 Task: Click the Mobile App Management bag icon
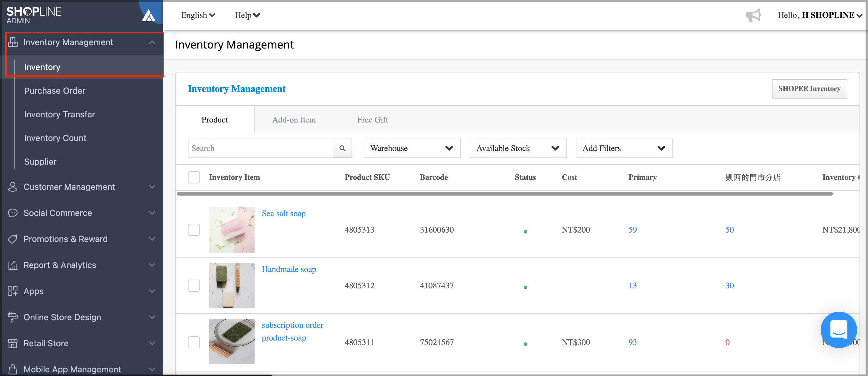(13, 369)
